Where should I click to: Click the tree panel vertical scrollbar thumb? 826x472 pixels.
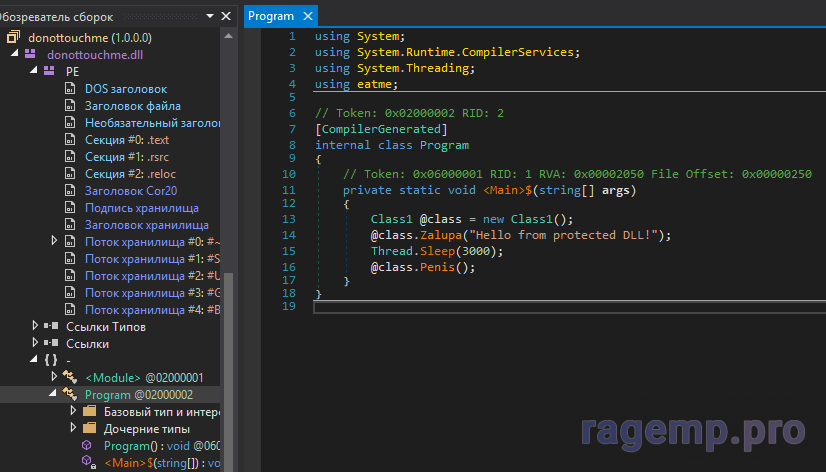pyautogui.click(x=229, y=371)
